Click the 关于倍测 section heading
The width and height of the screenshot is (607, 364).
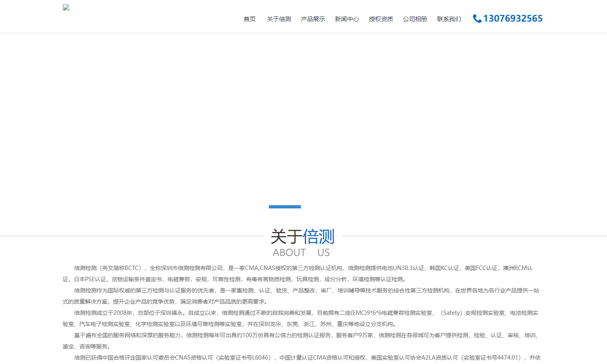pos(303,237)
